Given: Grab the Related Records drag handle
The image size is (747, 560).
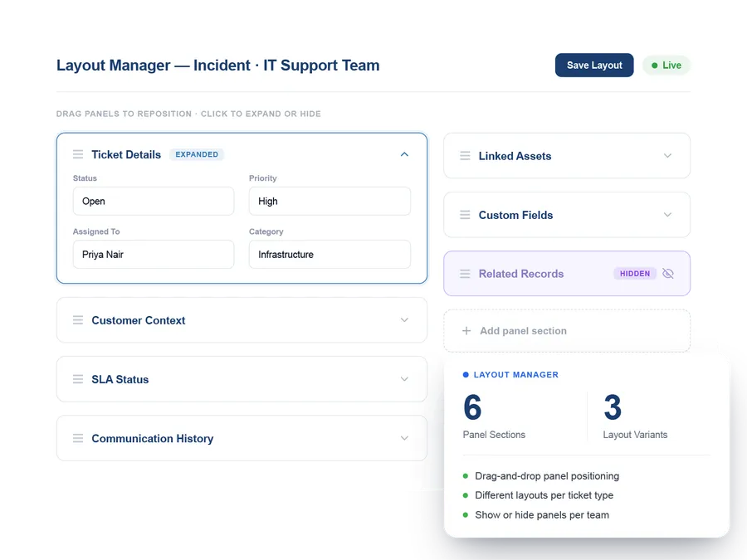Looking at the screenshot, I should click(x=465, y=274).
